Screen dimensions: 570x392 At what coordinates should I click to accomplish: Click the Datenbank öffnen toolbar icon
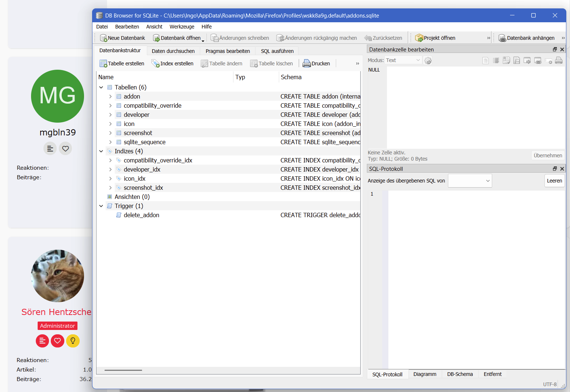(156, 38)
